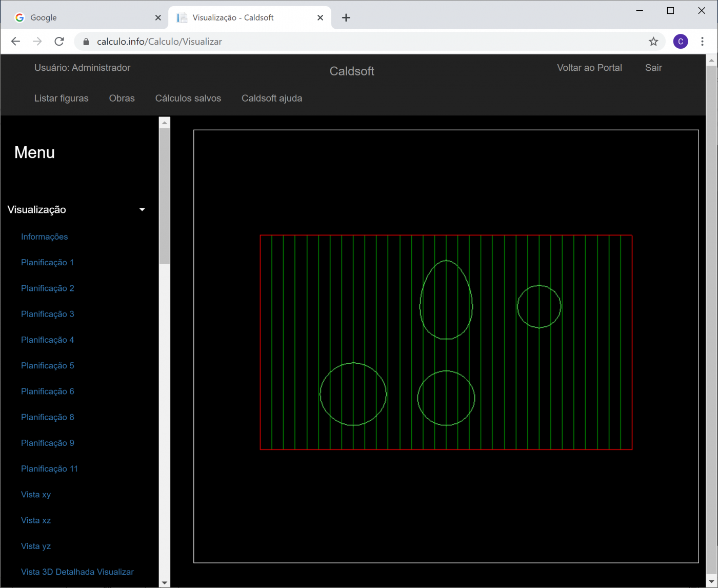The image size is (718, 588).
Task: Click the Obras navigation item
Action: pyautogui.click(x=122, y=99)
